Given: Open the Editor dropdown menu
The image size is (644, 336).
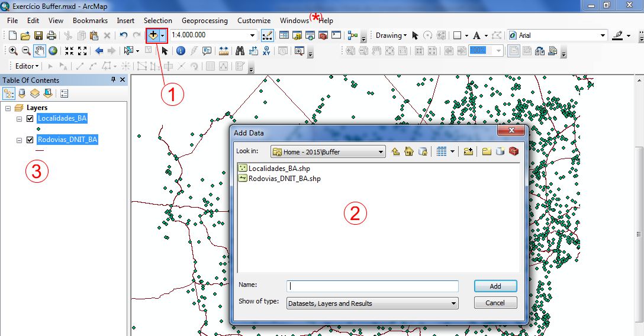Looking at the screenshot, I should [27, 66].
